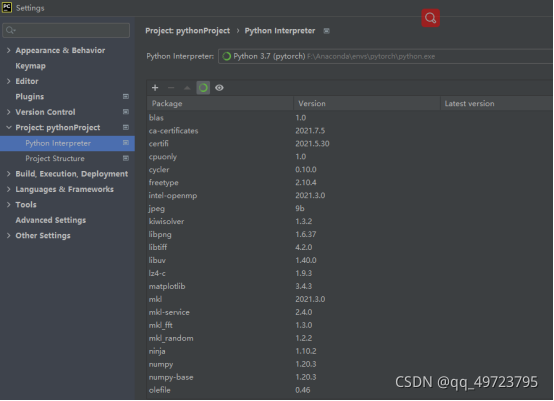The height and width of the screenshot is (401, 554).
Task: Expand the Version Control section
Action: pyautogui.click(x=8, y=112)
